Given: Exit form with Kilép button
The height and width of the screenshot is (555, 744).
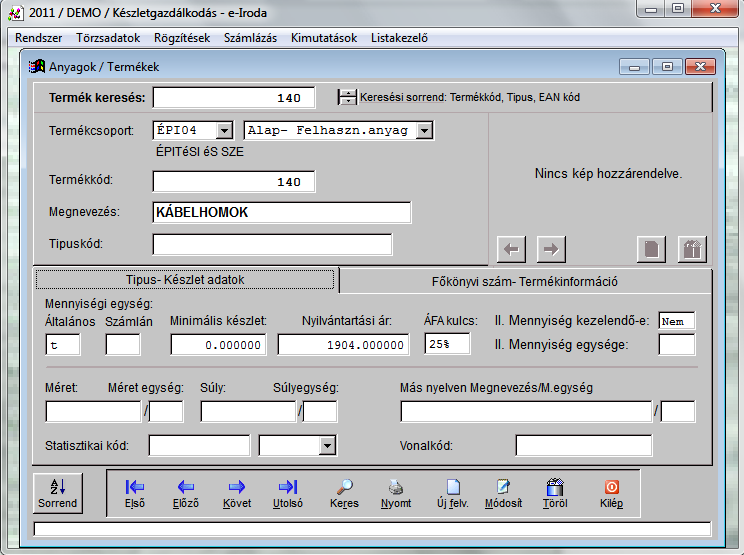Looking at the screenshot, I should [611, 493].
